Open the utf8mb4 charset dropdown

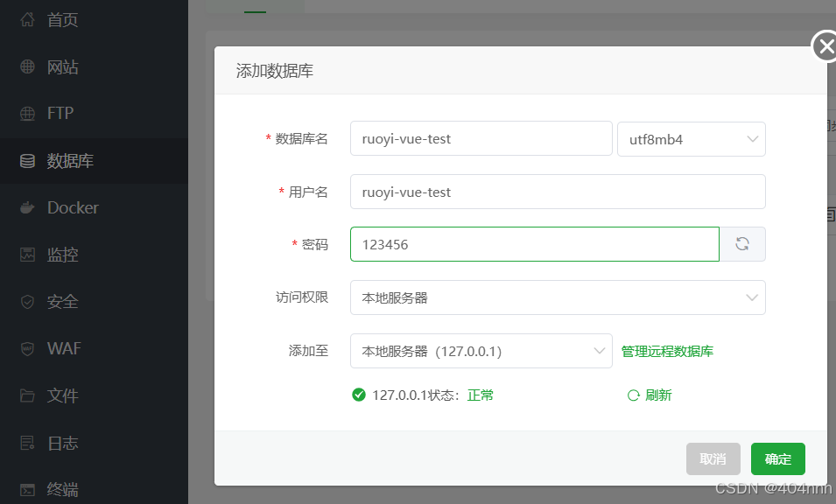click(x=691, y=139)
